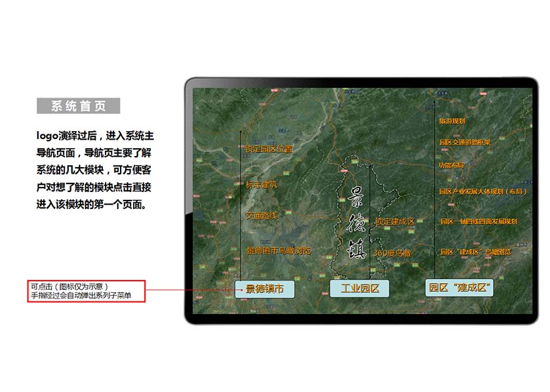Choose 交通路线 from the submenu
The width and height of the screenshot is (550, 392).
tap(262, 216)
